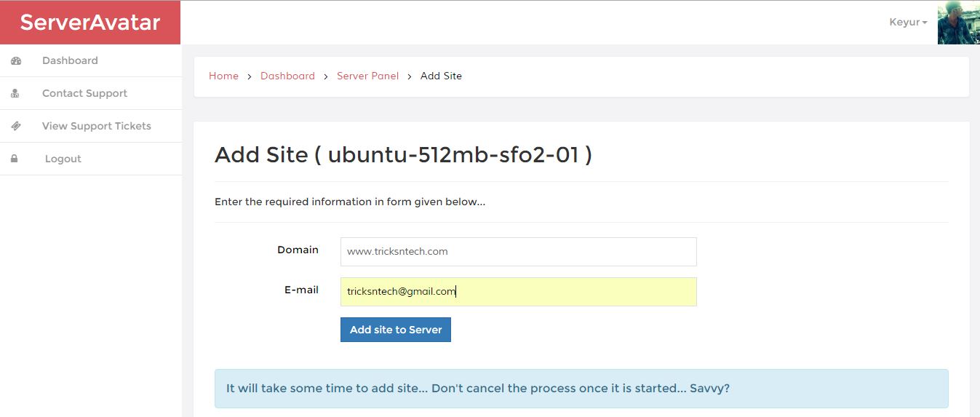The height and width of the screenshot is (417, 980).
Task: Click the Add Site breadcrumb item
Action: click(x=441, y=76)
